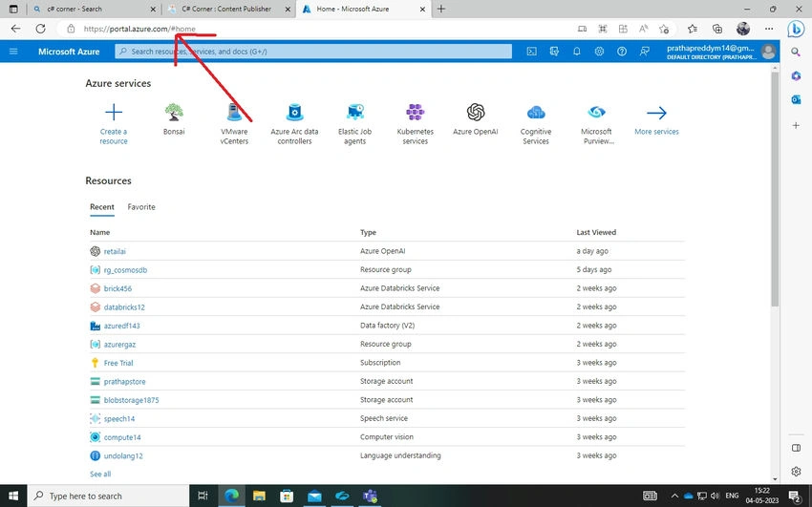Open the Help question mark icon
Viewport: 812px width, 507px height.
point(622,52)
